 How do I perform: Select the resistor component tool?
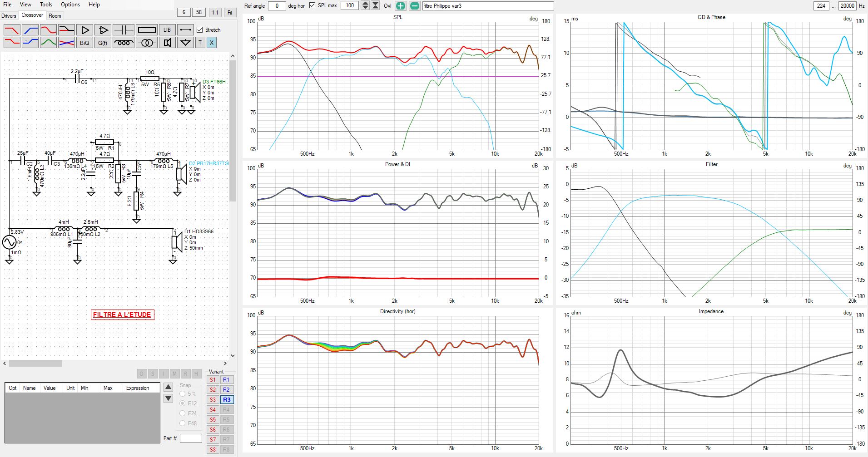147,30
